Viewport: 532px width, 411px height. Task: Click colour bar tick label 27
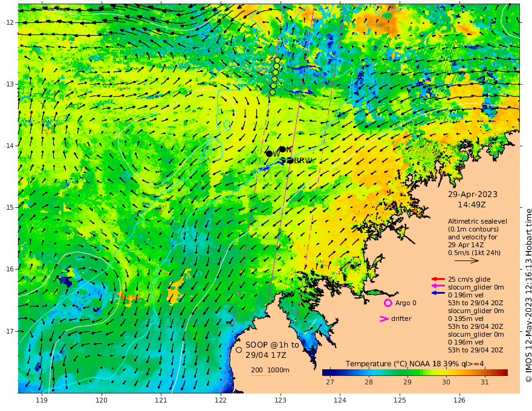pyautogui.click(x=330, y=382)
